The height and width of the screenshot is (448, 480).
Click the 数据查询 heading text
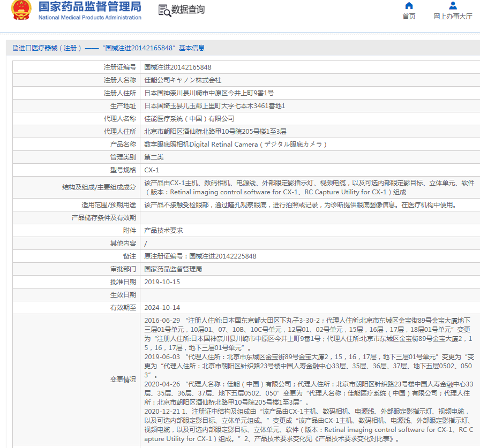(x=188, y=10)
